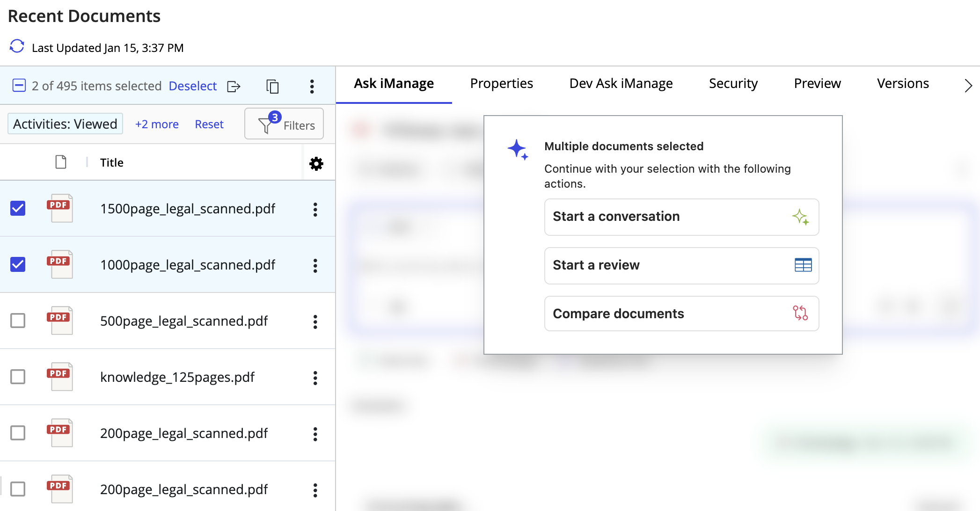
Task: Open column settings gear icon
Action: [x=316, y=163]
